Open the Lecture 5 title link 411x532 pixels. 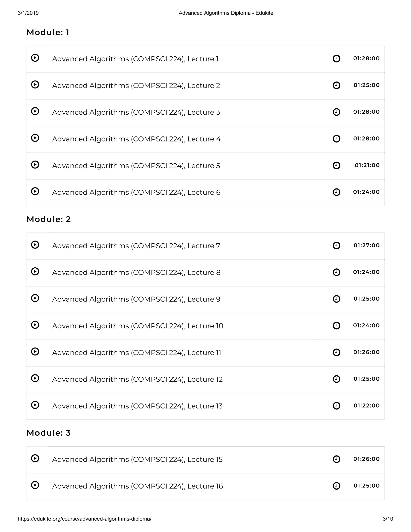pos(136,166)
